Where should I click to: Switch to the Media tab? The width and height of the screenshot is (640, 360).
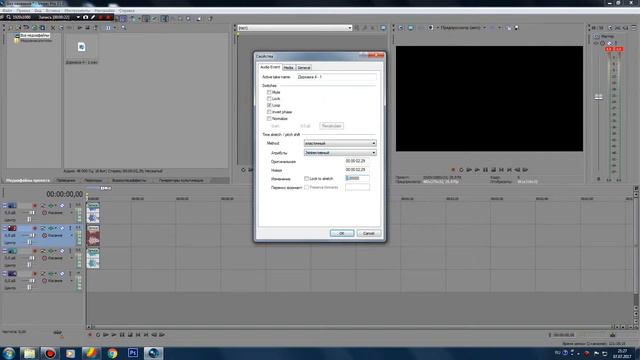pos(289,67)
